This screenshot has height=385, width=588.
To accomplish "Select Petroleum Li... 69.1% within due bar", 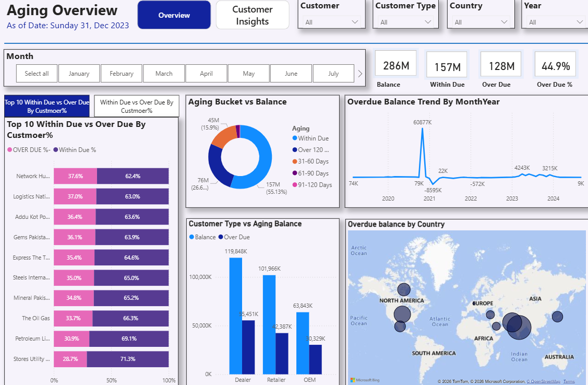I will click(129, 339).
